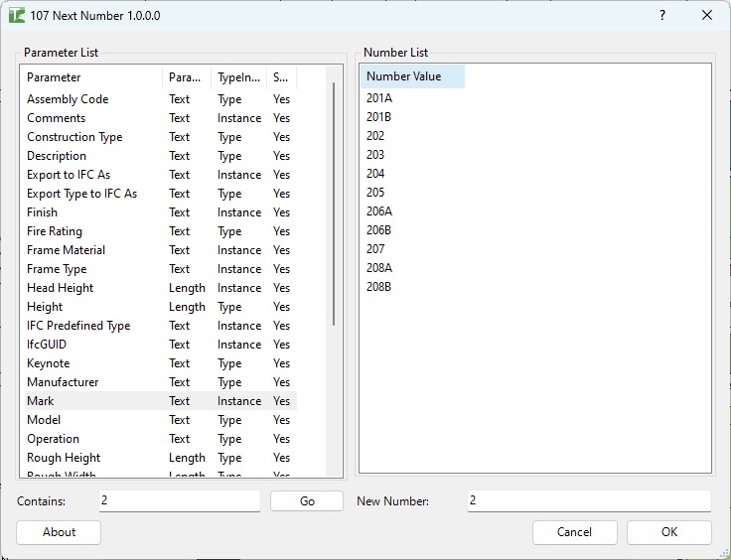Click the S... column header

[282, 77]
